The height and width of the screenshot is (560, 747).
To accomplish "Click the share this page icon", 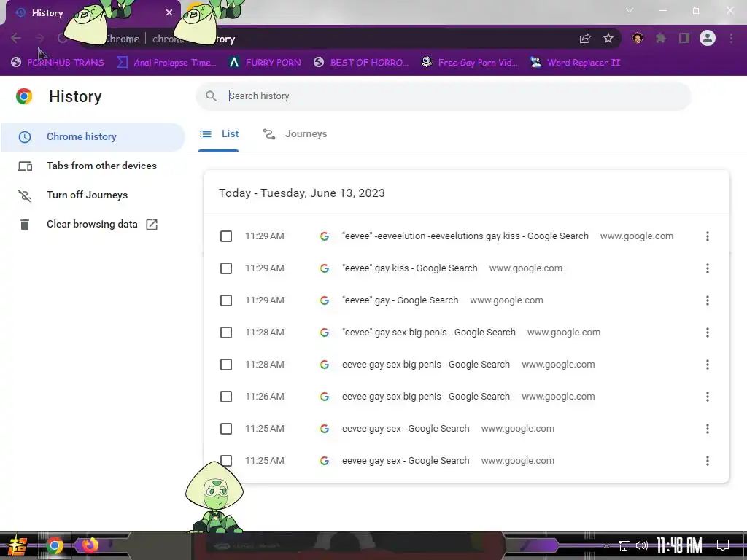I will pos(585,39).
